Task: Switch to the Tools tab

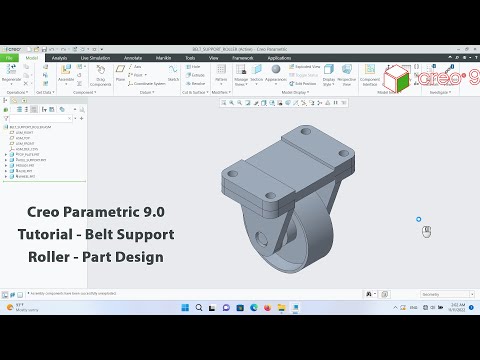Action: pos(190,58)
